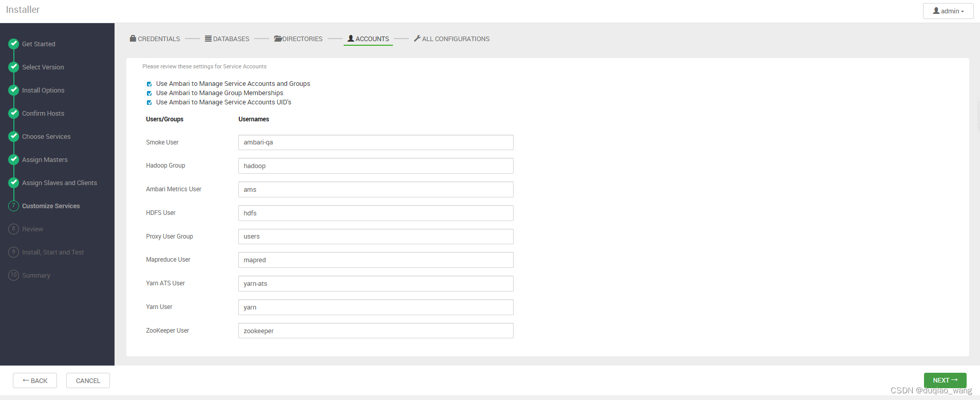Go to the Get Started step
This screenshot has height=400, width=980.
39,44
